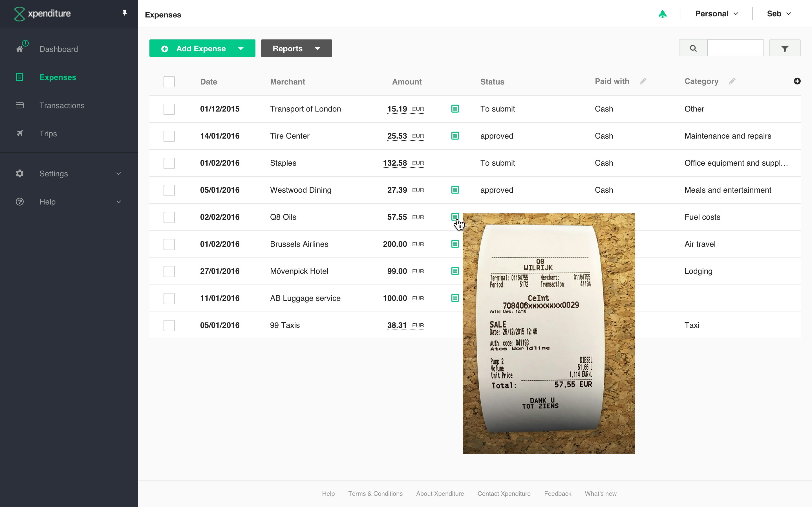Select the 99 Taxis row checkbox

[x=169, y=326]
